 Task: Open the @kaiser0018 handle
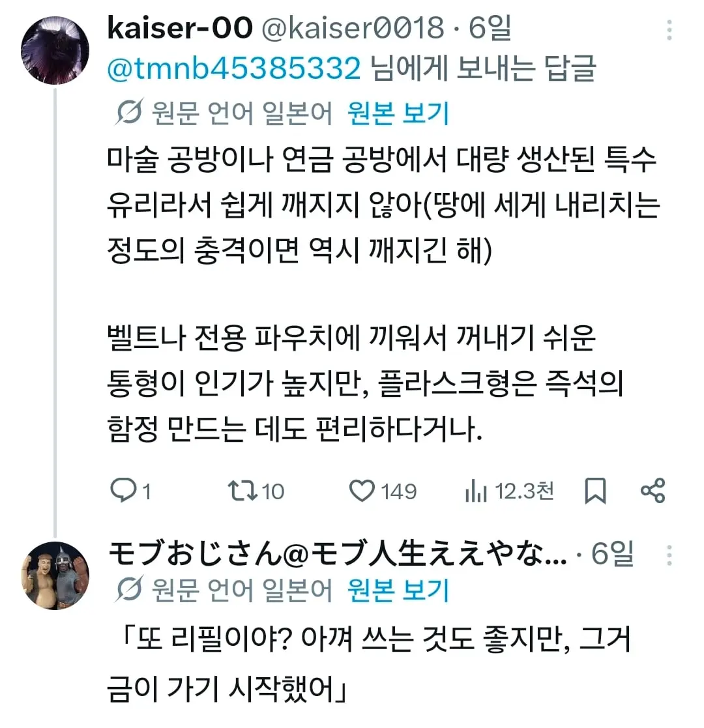click(353, 28)
